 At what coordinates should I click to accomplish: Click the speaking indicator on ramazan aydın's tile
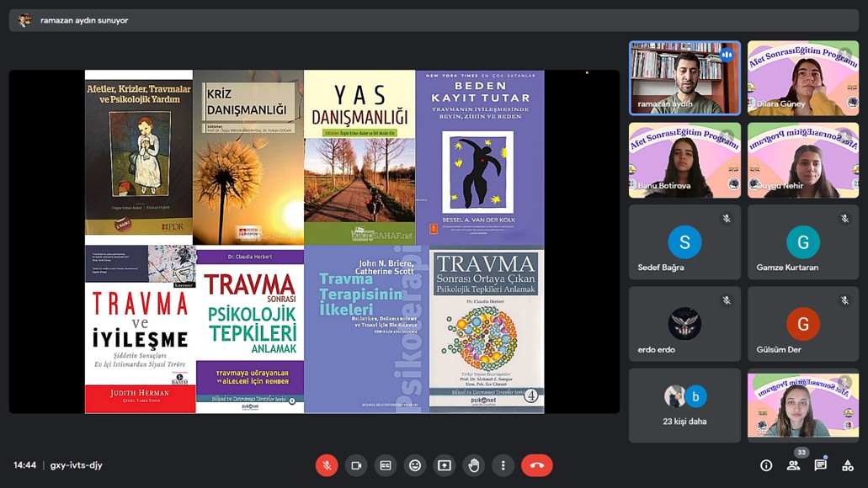727,55
